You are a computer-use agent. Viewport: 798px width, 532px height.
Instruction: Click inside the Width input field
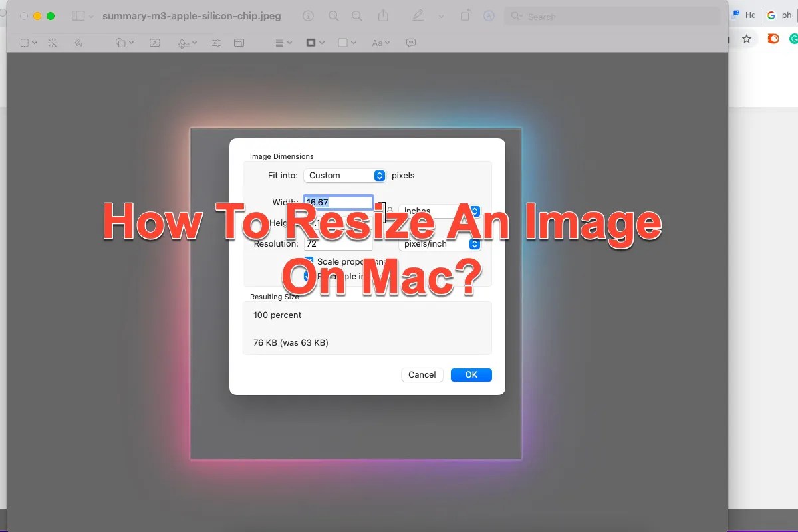[x=338, y=202]
